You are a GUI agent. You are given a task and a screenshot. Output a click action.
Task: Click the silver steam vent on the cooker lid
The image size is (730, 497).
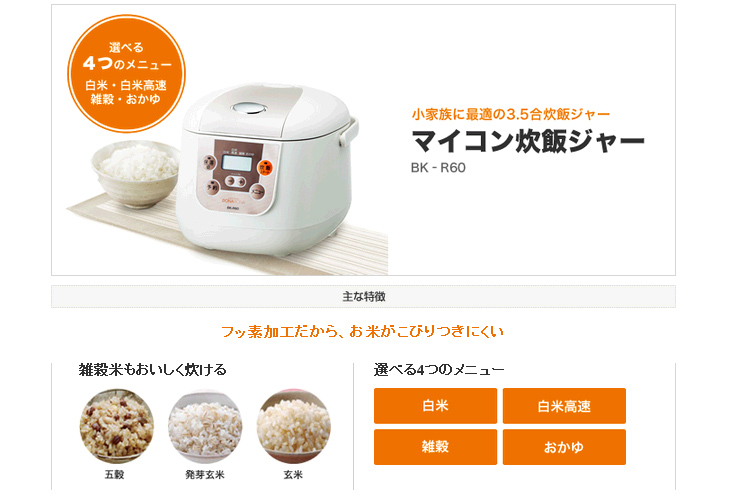(249, 108)
